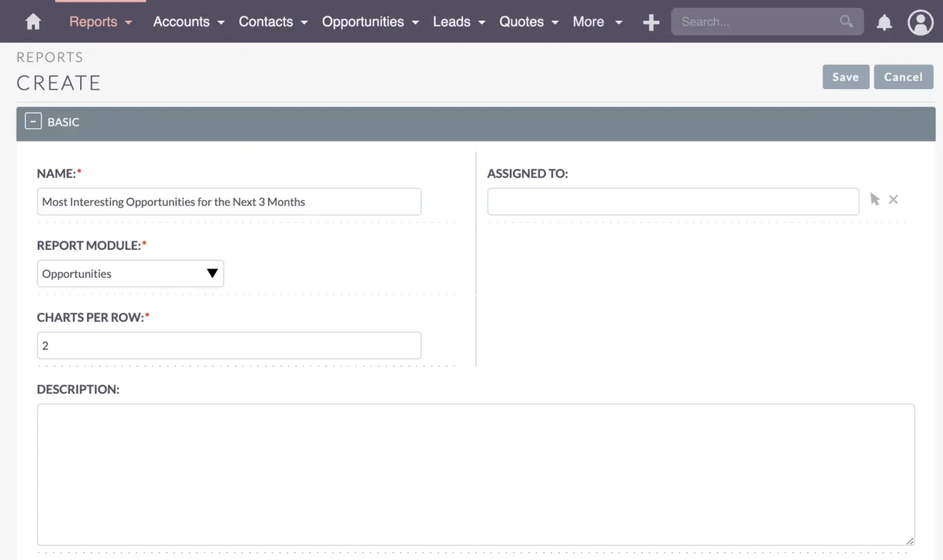
Task: Click inside the Name input field
Action: click(229, 201)
